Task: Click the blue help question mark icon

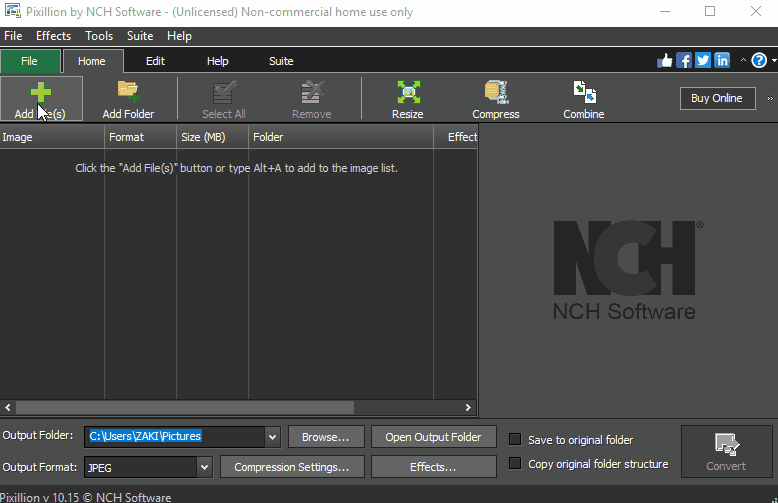Action: coord(759,61)
